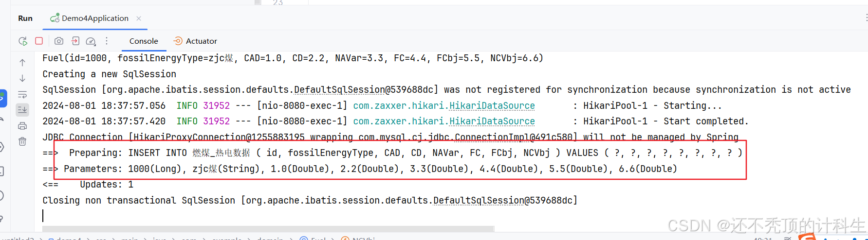
Task: Open the profiler gauge icon
Action: [91, 41]
